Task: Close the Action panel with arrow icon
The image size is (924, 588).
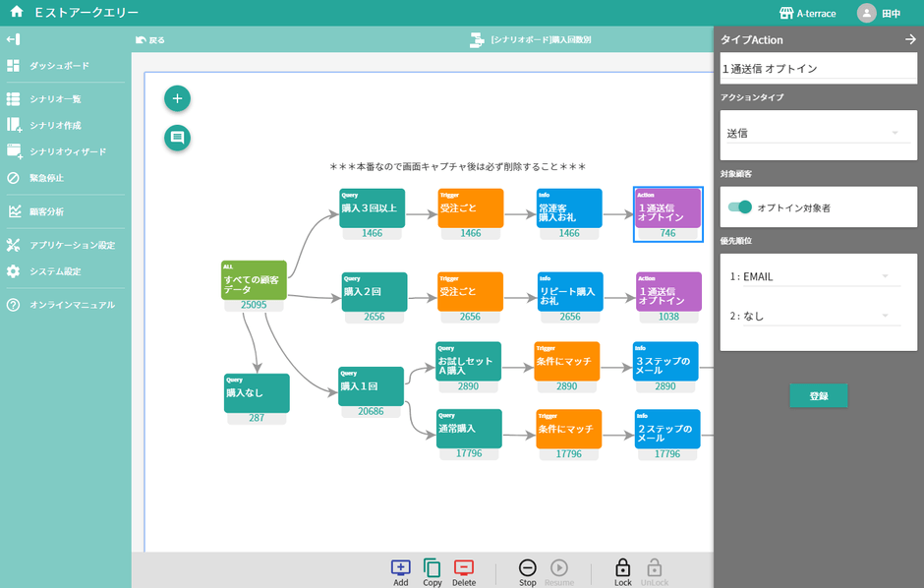Action: click(909, 39)
